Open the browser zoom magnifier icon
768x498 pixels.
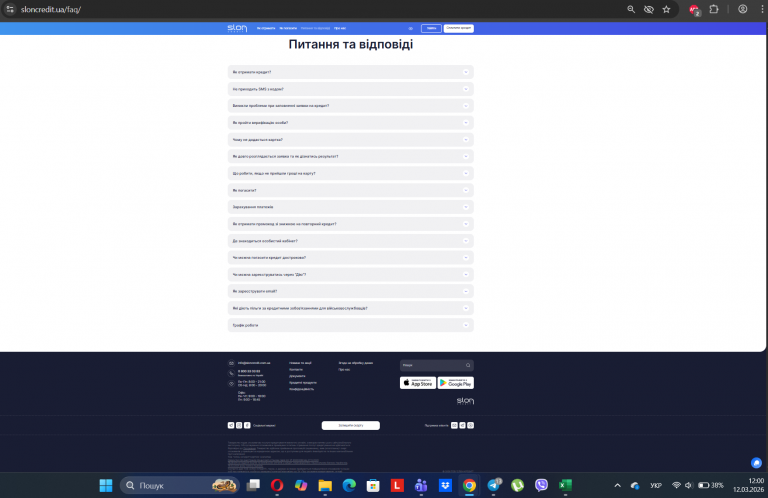(x=631, y=9)
